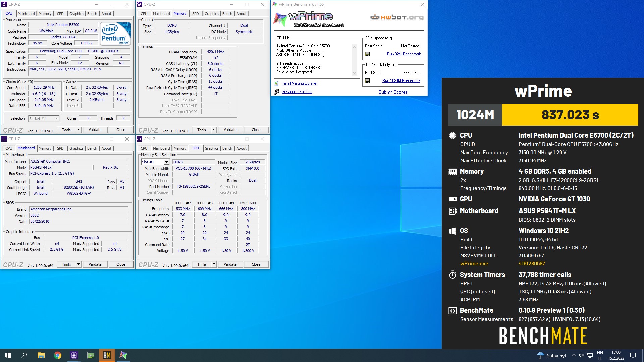This screenshot has width=644, height=362.
Task: Open Graphics tab in Mainboard CPU-Z window
Action: pyautogui.click(x=76, y=148)
